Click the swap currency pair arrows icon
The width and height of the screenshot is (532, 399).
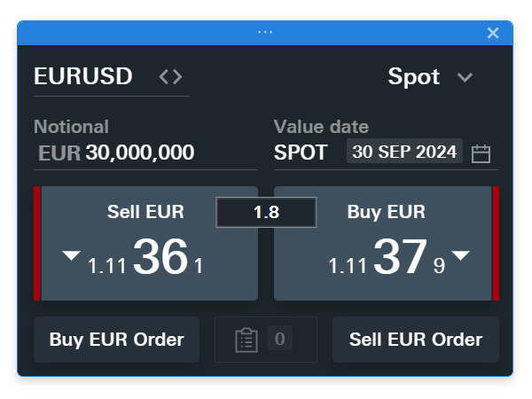point(170,77)
